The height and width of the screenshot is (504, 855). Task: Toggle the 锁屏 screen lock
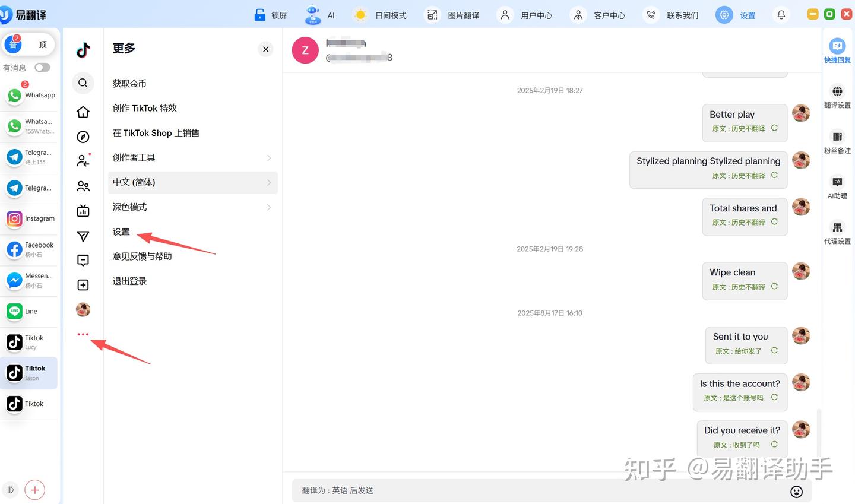pos(270,15)
